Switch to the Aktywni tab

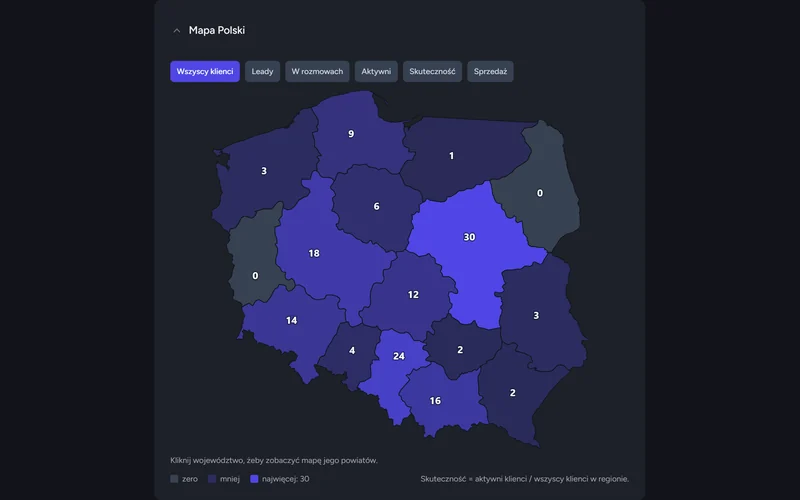[376, 71]
